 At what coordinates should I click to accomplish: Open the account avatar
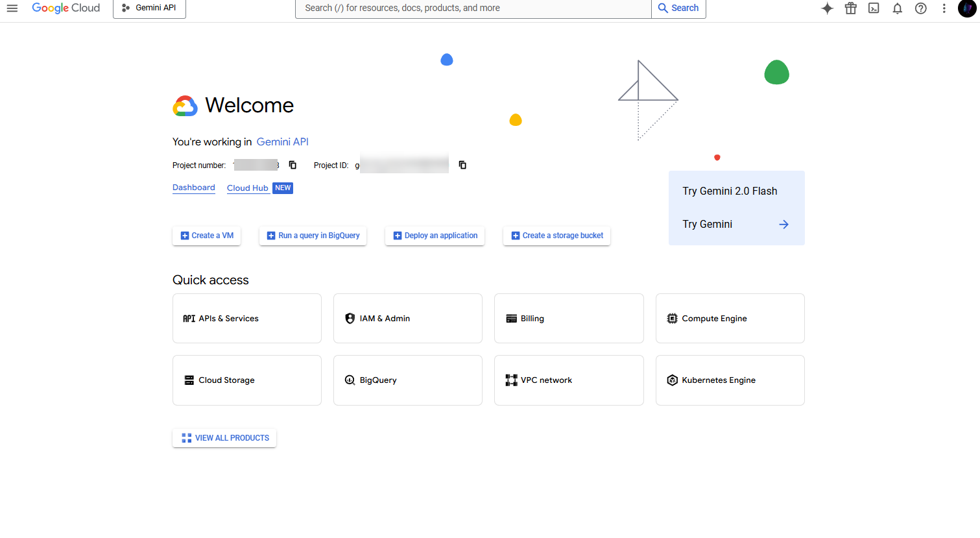967,8
